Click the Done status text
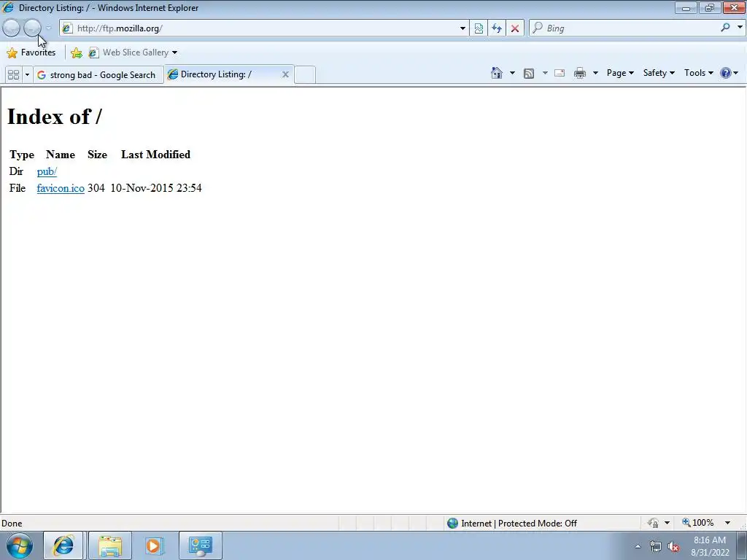Viewport: 747px width, 560px height. tap(12, 524)
